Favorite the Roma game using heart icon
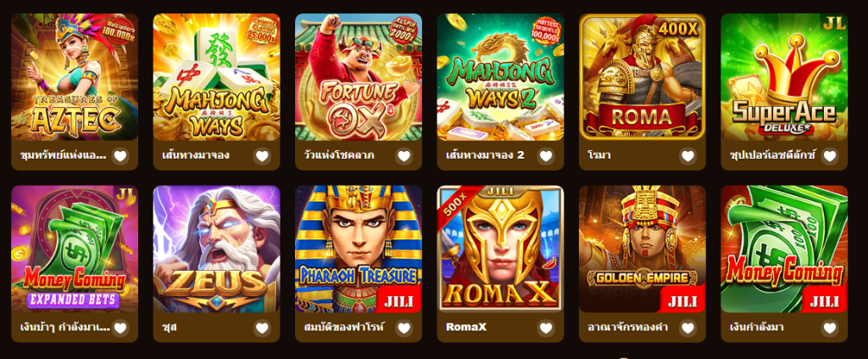The height and width of the screenshot is (359, 868). point(687,156)
